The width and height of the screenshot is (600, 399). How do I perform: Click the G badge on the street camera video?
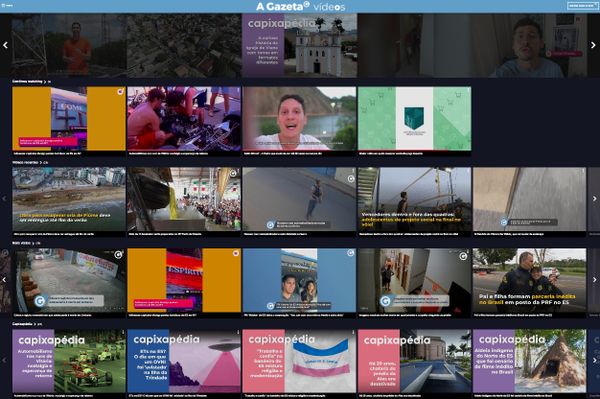click(118, 254)
